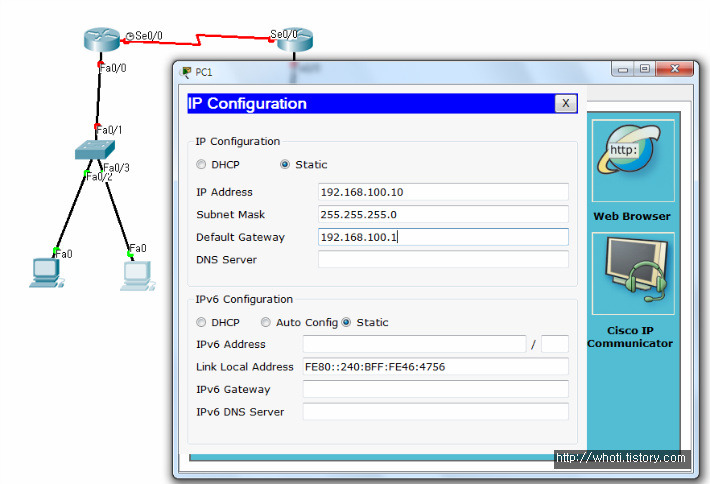This screenshot has height=484, width=710.
Task: Close the PC1 window
Action: [675, 69]
